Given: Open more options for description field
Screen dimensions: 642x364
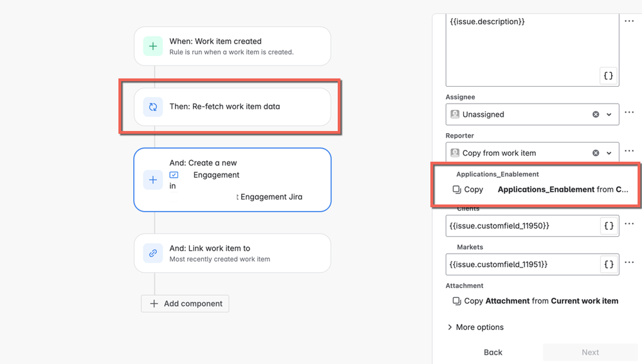Looking at the screenshot, I should click(x=629, y=21).
